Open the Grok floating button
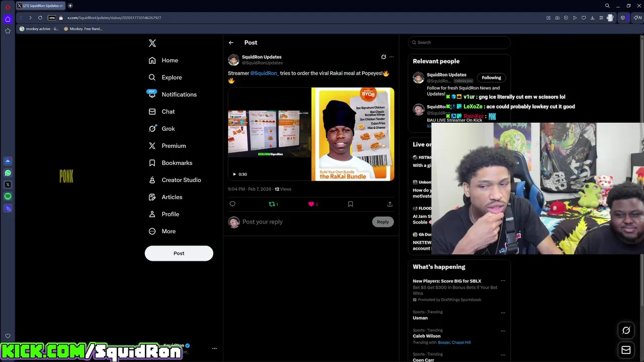Image resolution: width=644 pixels, height=362 pixels. tap(626, 330)
